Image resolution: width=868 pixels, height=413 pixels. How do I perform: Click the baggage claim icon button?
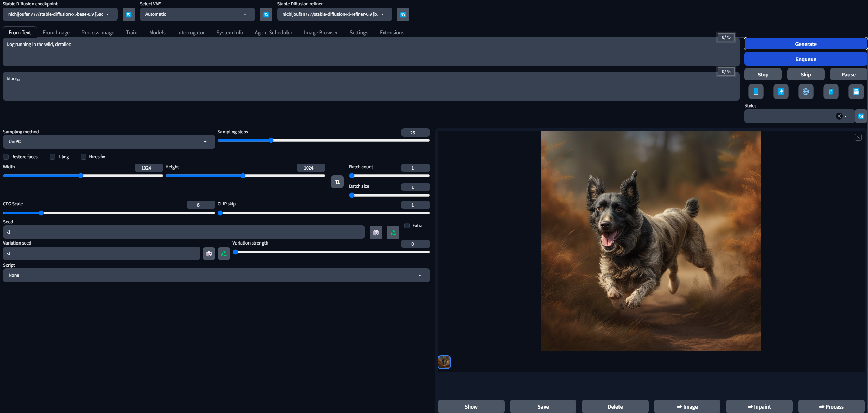tap(856, 91)
